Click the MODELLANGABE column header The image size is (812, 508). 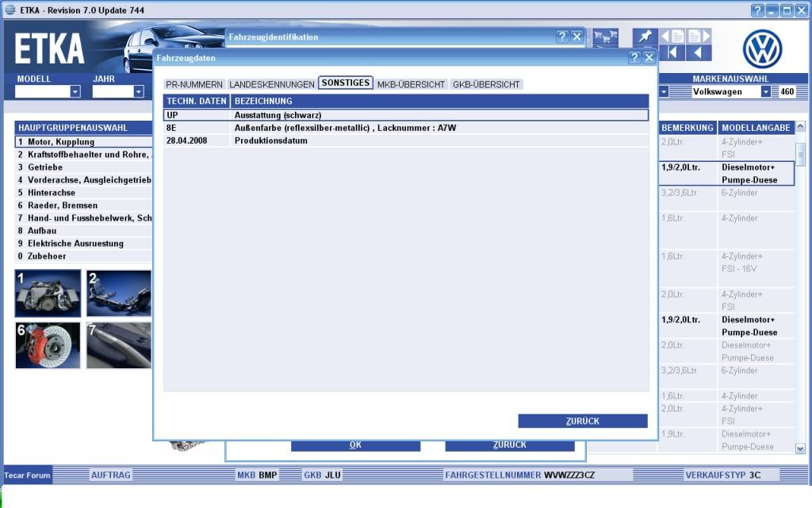click(x=756, y=128)
